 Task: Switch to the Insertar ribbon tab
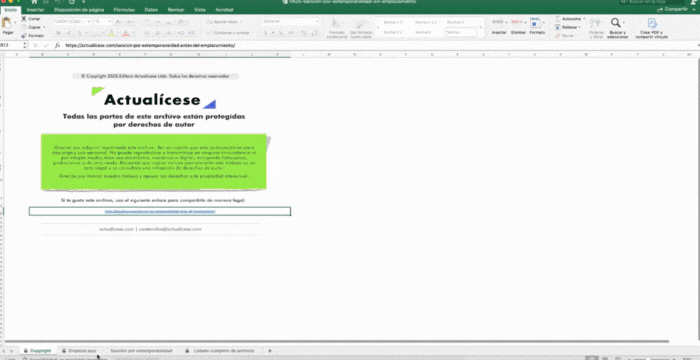(x=35, y=9)
